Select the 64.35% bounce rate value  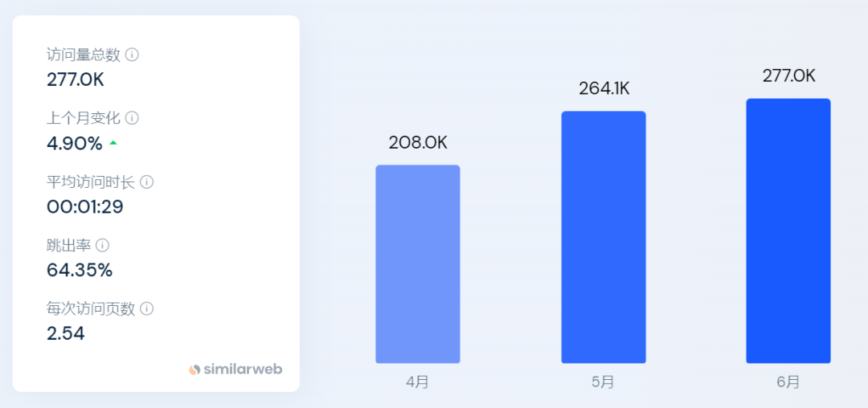80,270
